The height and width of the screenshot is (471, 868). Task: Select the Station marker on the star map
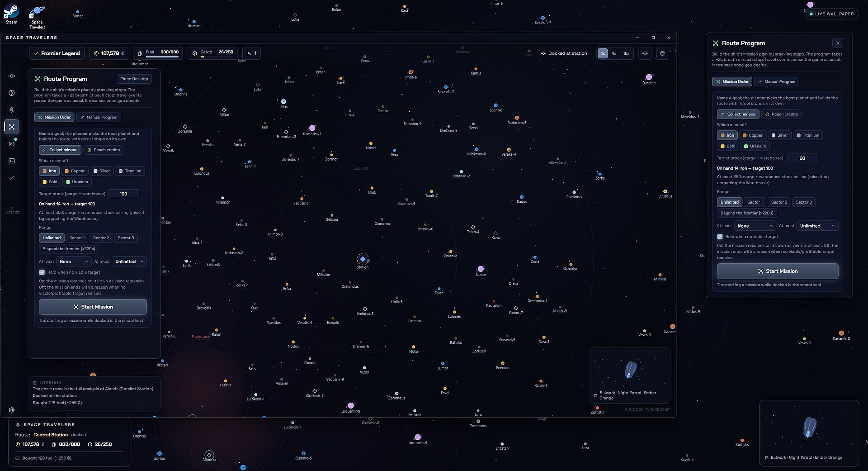363,259
